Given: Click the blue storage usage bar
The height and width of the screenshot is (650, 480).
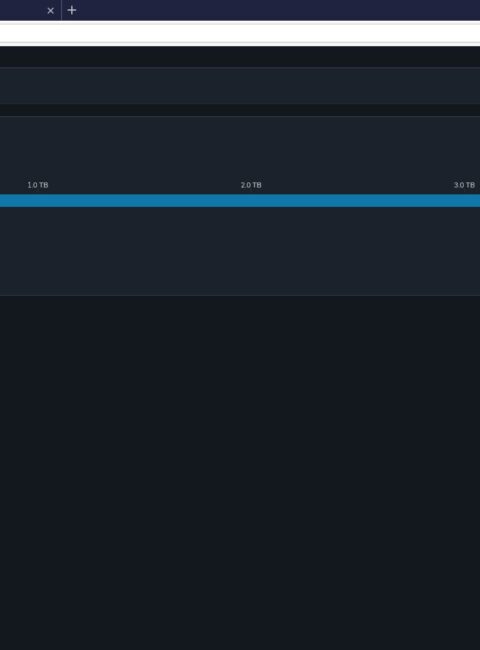Looking at the screenshot, I should pos(240,201).
